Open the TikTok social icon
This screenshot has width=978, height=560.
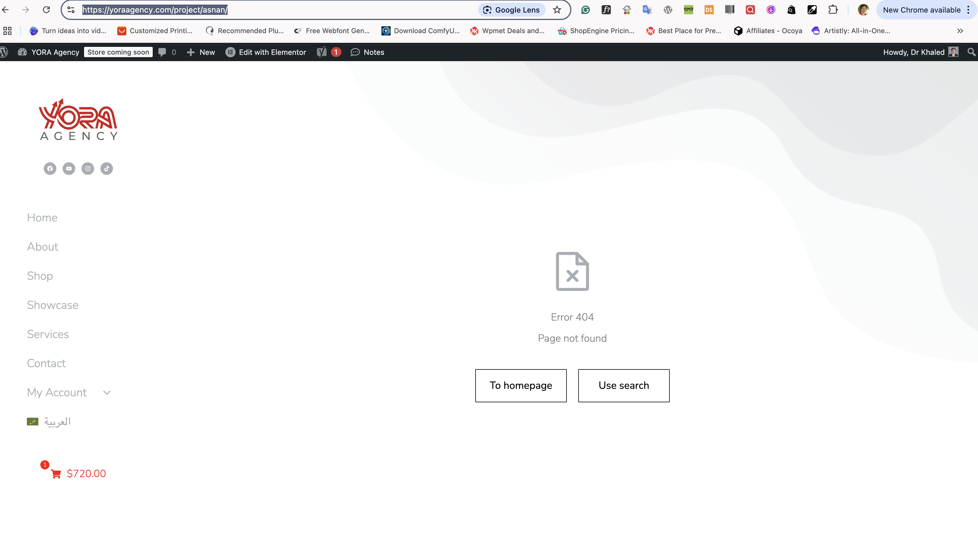click(x=107, y=169)
